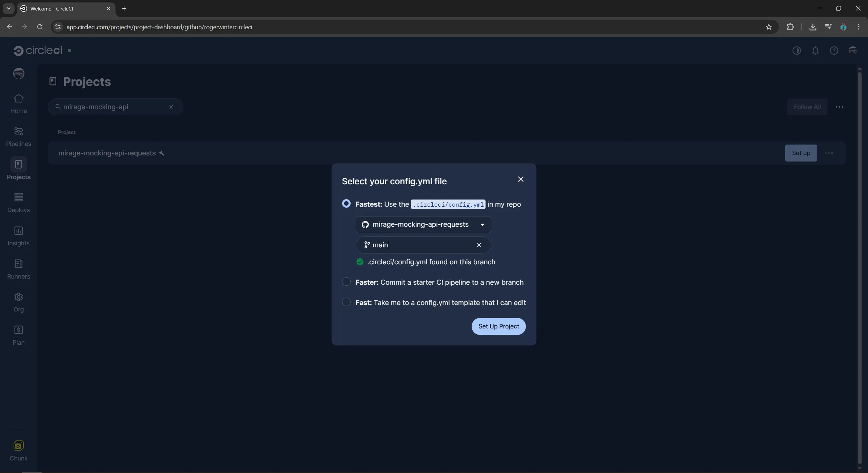The height and width of the screenshot is (473, 868).
Task: Clear the project search field
Action: 171,107
